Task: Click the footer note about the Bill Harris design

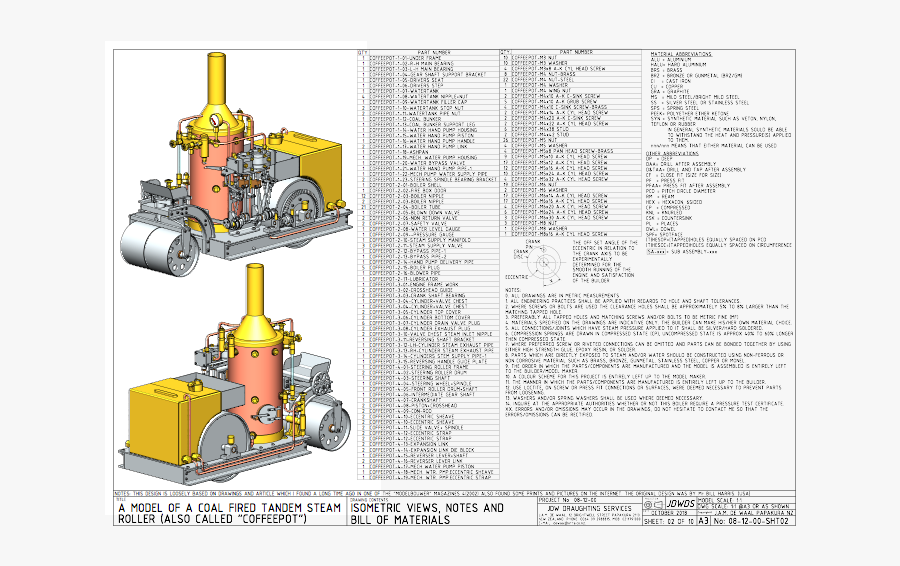Action: [432, 493]
